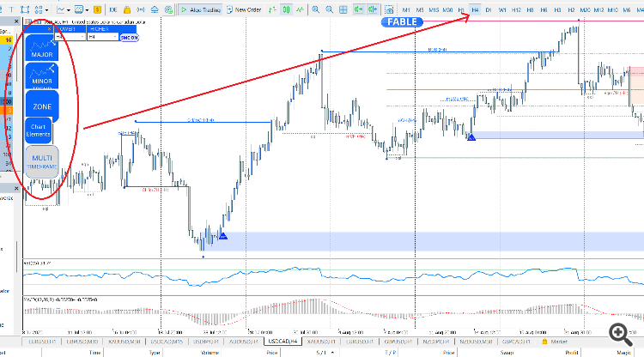Switch to the AUDUSD,H4 chart tab
Viewport: 644px width, 357px height.
click(x=243, y=342)
